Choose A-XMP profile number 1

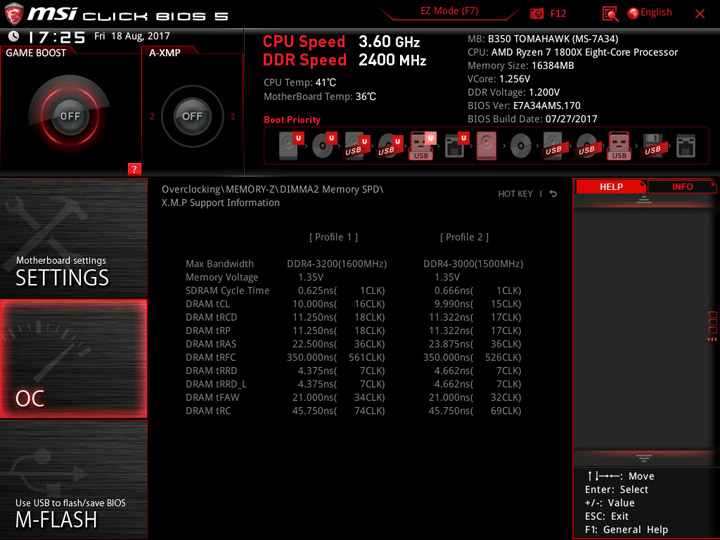pos(233,116)
